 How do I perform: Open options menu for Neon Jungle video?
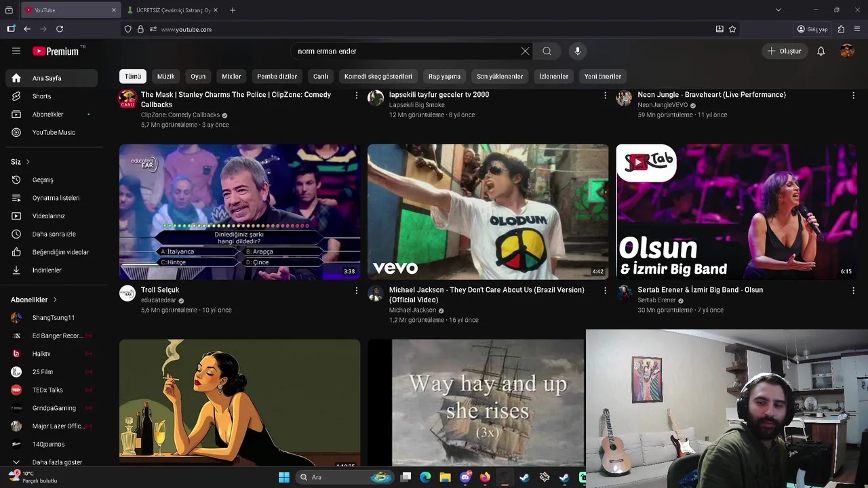(853, 96)
